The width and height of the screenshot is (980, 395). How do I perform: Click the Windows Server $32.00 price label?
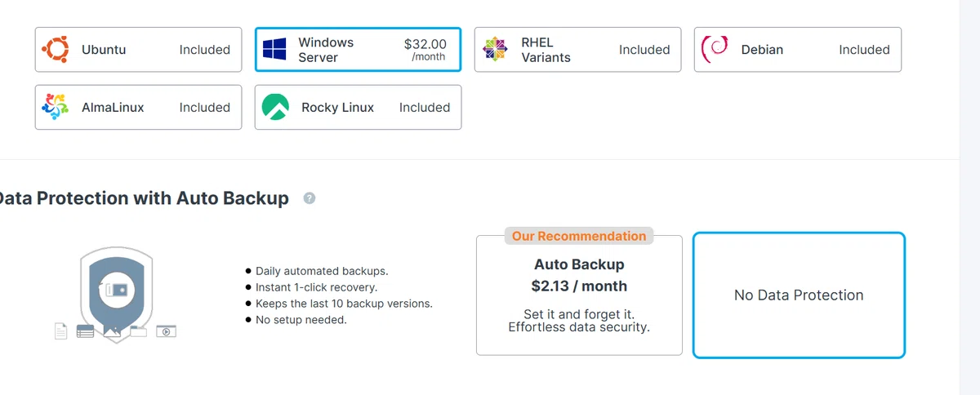pyautogui.click(x=425, y=50)
